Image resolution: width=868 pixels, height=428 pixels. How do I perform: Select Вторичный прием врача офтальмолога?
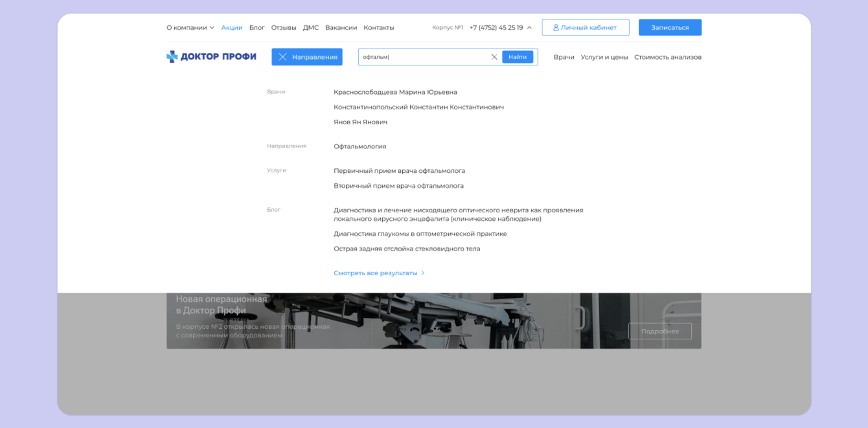point(398,186)
